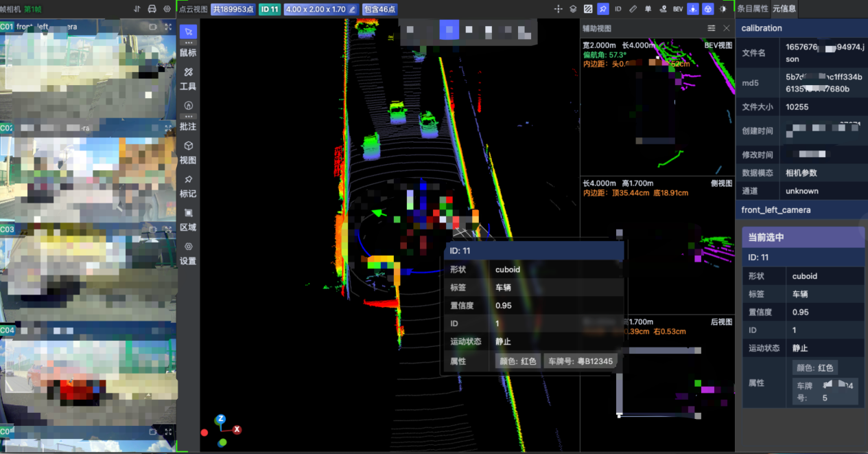Click the crosshair move icon in top toolbar
This screenshot has height=454, width=868.
coord(558,9)
